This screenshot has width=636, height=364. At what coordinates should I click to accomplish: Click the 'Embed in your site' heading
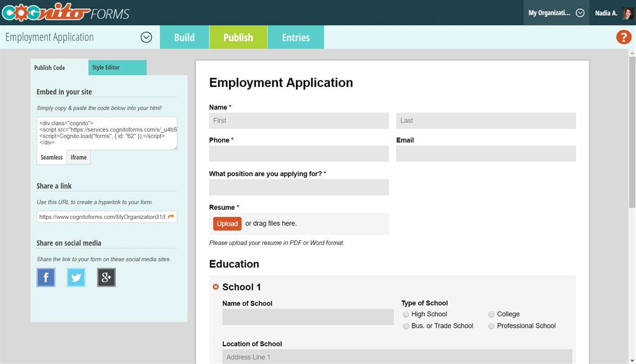pyautogui.click(x=64, y=92)
